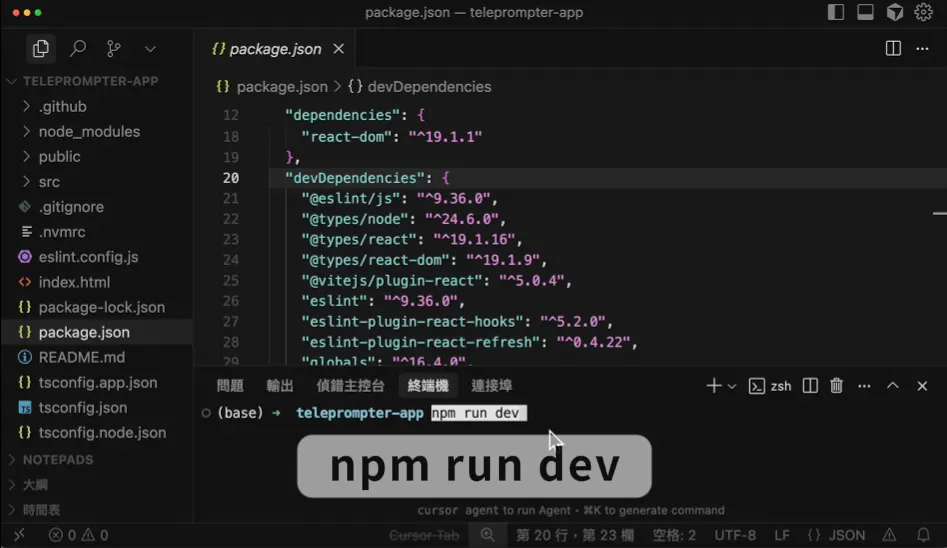Switch to the 輸出 output tab
Viewport: 947px width, 548px height.
point(280,385)
